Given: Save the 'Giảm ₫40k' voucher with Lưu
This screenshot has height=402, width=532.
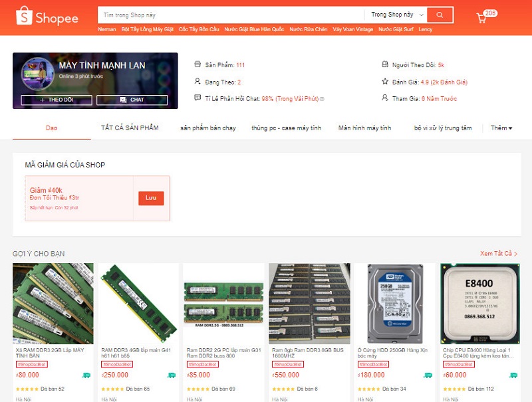Looking at the screenshot, I should pos(151,198).
